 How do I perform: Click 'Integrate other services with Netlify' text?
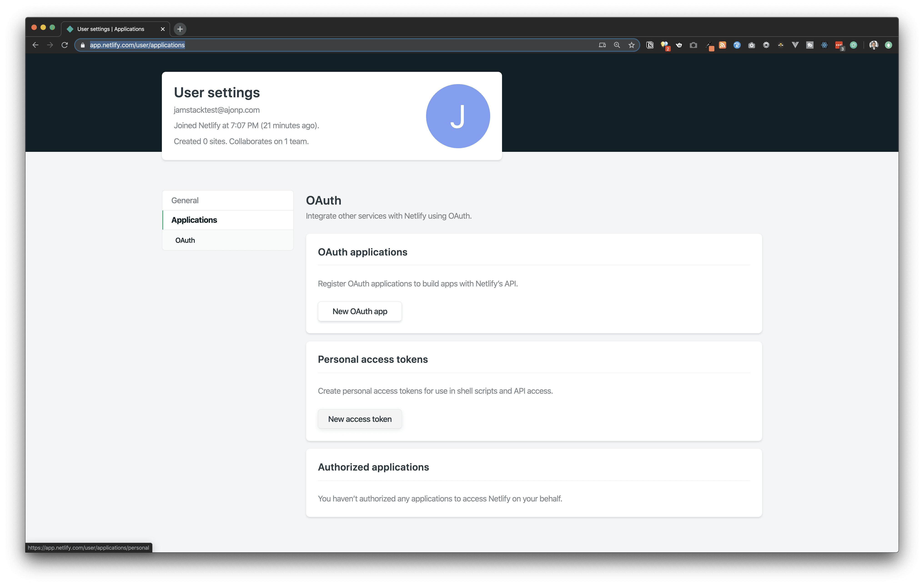389,216
